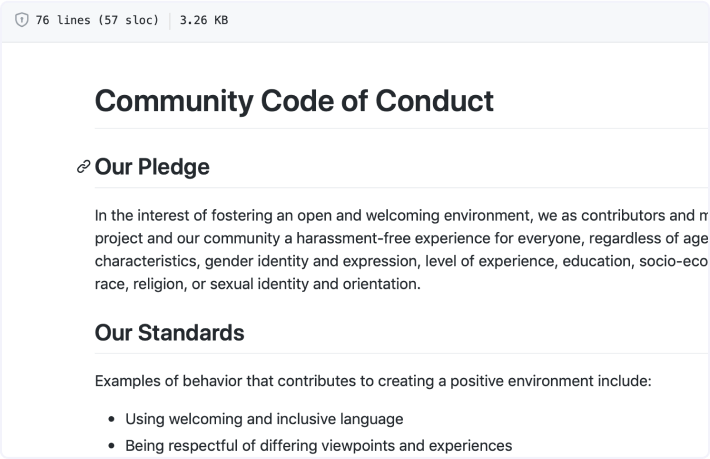Screen dimensions: 710x459
Task: Click the "Examples of behavior that contributes" sentence
Action: tap(373, 381)
